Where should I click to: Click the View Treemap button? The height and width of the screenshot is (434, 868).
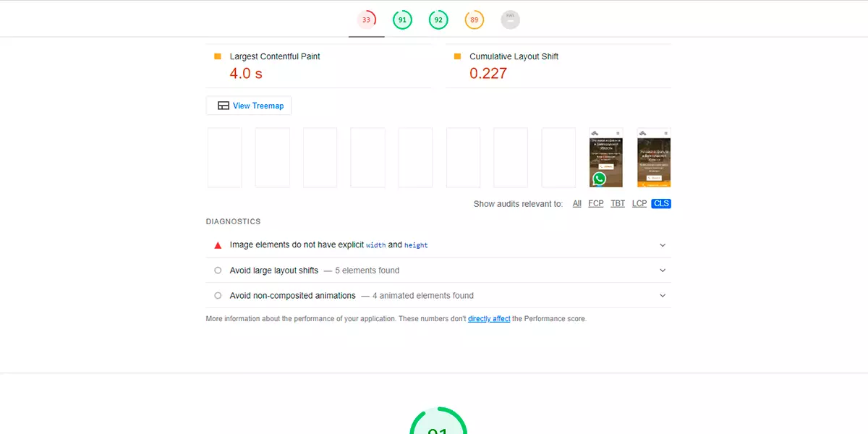tap(249, 106)
